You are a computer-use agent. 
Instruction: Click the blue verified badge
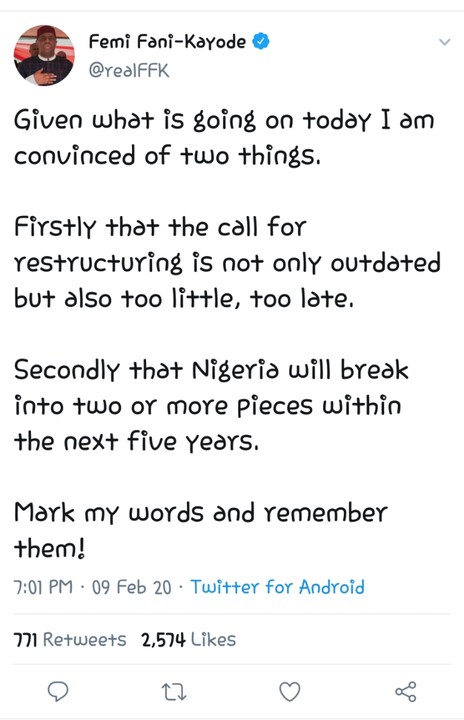point(260,42)
